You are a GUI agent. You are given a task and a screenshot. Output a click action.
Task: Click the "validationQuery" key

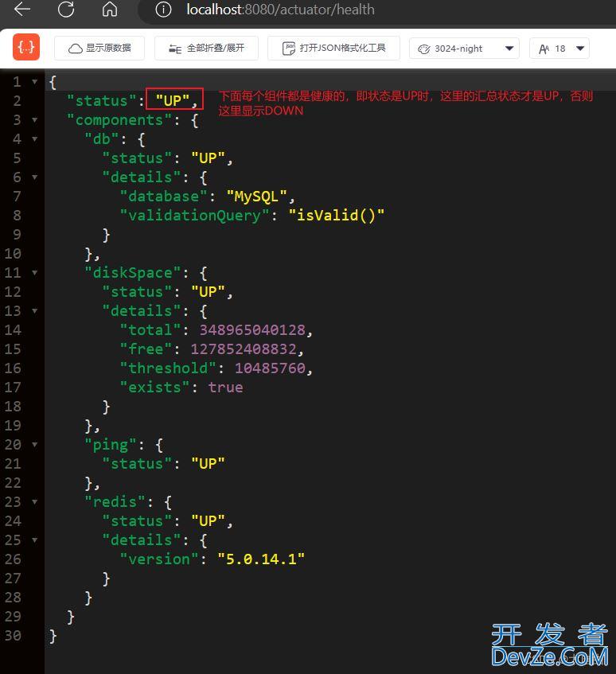pyautogui.click(x=194, y=215)
